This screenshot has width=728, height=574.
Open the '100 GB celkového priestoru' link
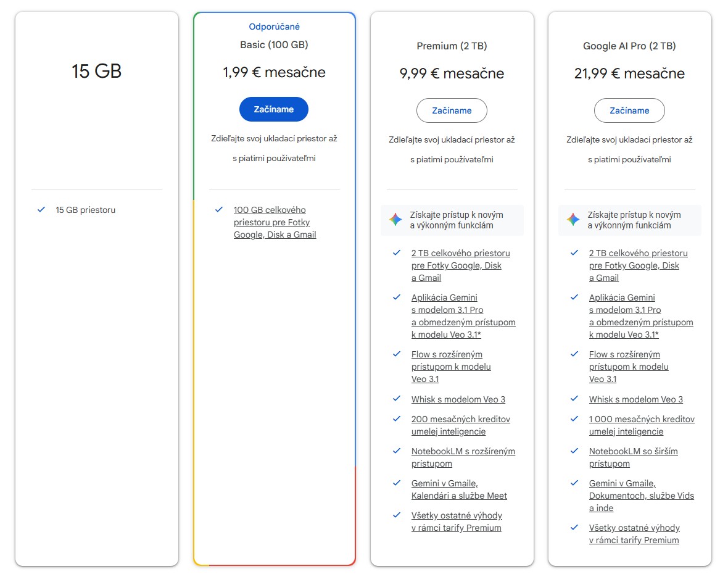click(275, 222)
